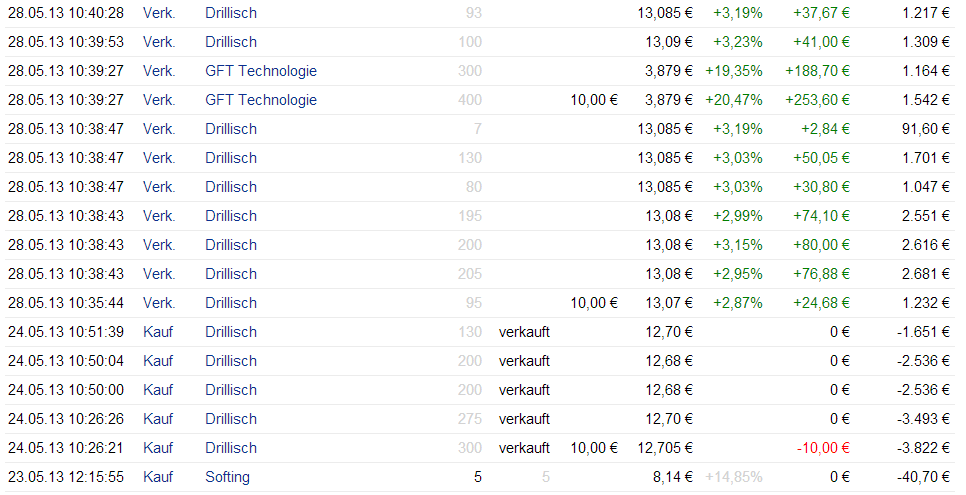
Task: Click Verk. type for 195-share Drillisch sale
Action: [x=159, y=216]
